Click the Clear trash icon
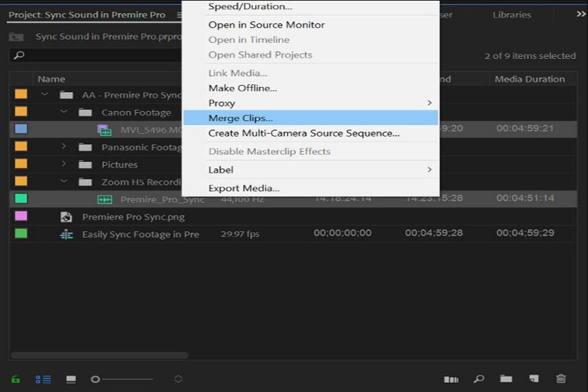Image resolution: width=588 pixels, height=392 pixels. point(561,378)
